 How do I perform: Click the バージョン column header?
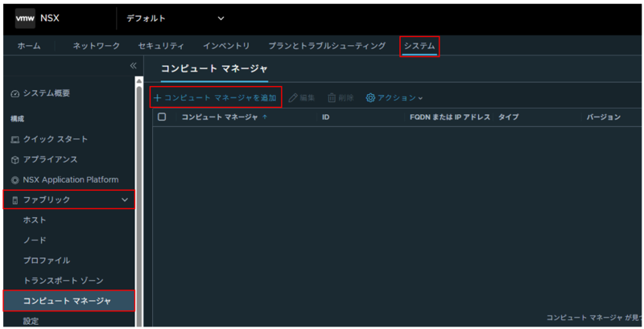coord(603,117)
